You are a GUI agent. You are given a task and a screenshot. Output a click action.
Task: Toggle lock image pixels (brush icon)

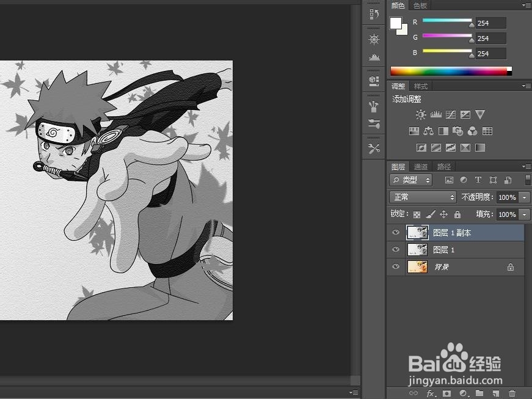coord(430,214)
